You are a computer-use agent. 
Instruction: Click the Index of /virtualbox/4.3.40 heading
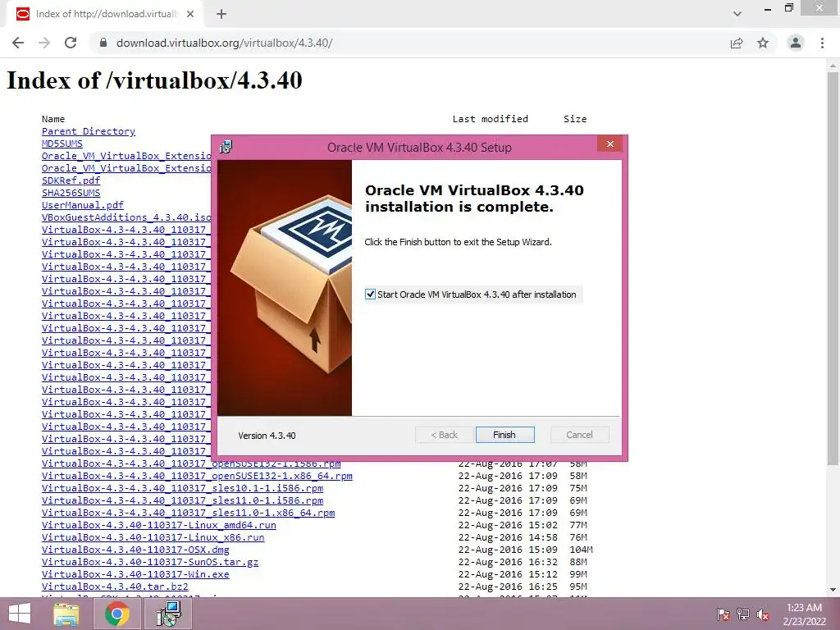[154, 80]
